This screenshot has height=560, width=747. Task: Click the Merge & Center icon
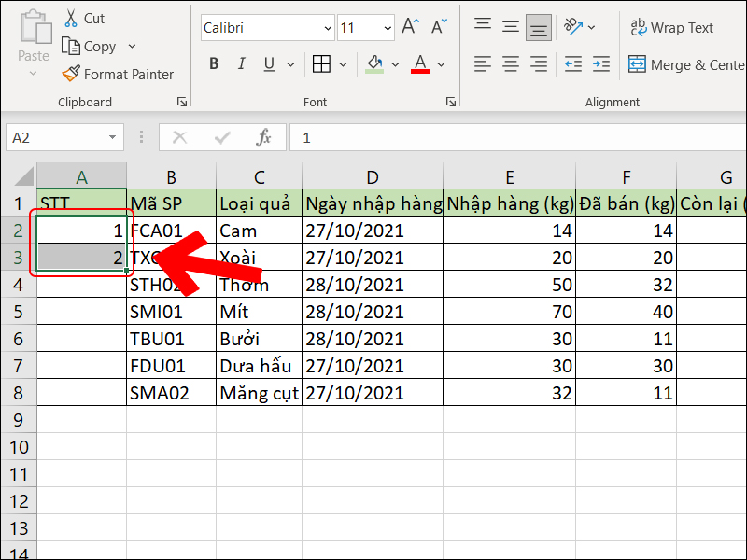637,64
